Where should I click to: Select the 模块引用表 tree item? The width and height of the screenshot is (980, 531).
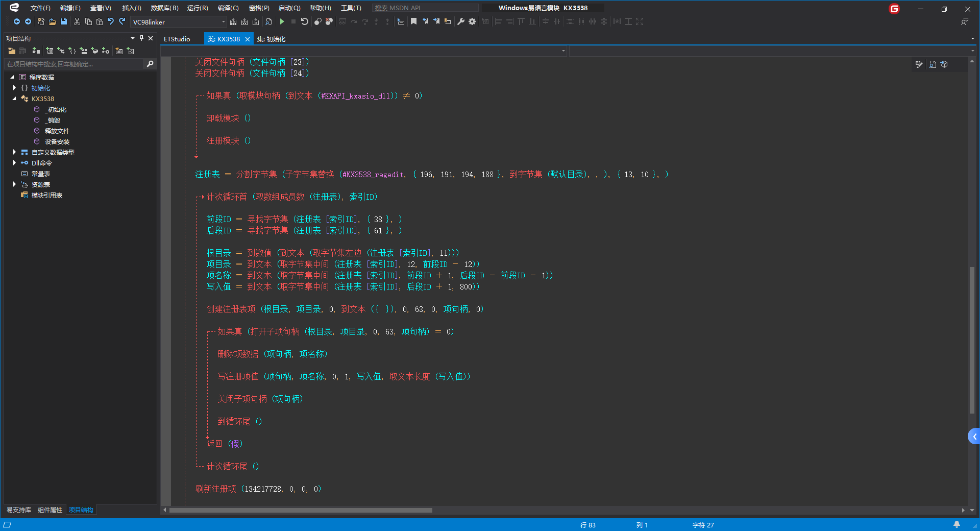[47, 195]
